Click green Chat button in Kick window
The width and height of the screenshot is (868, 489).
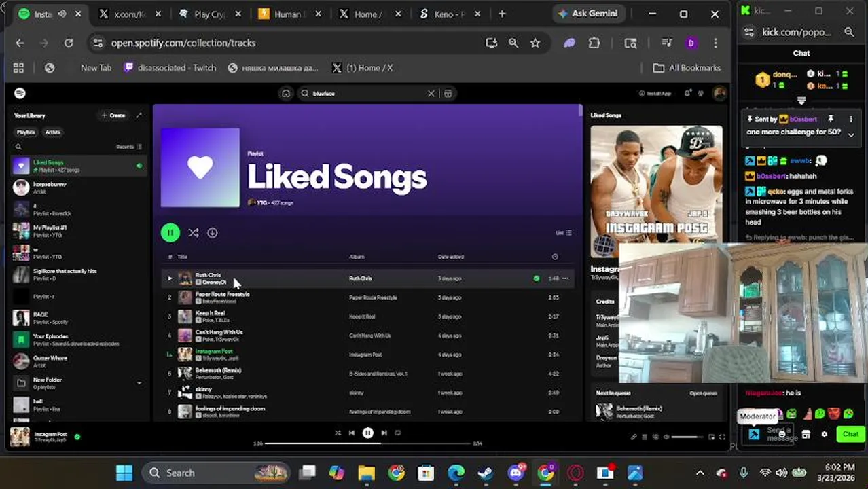coord(850,434)
